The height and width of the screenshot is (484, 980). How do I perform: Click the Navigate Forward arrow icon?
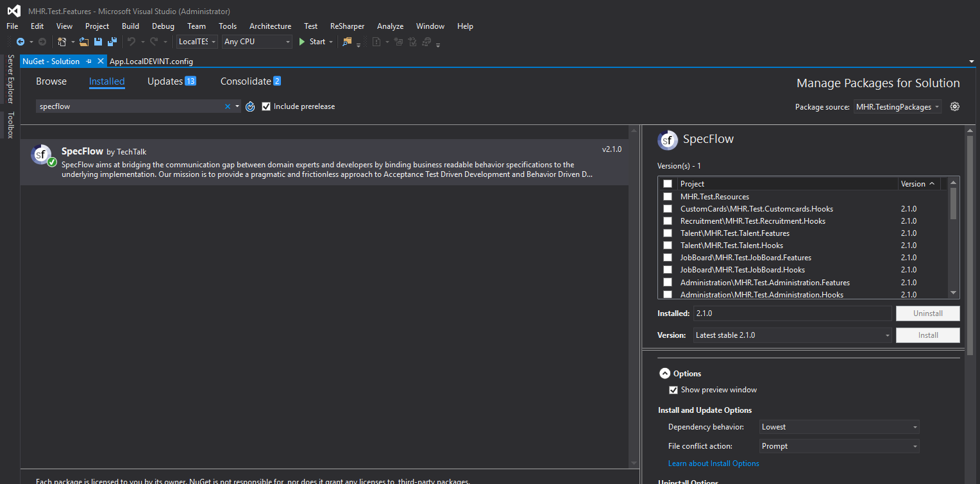(x=42, y=42)
